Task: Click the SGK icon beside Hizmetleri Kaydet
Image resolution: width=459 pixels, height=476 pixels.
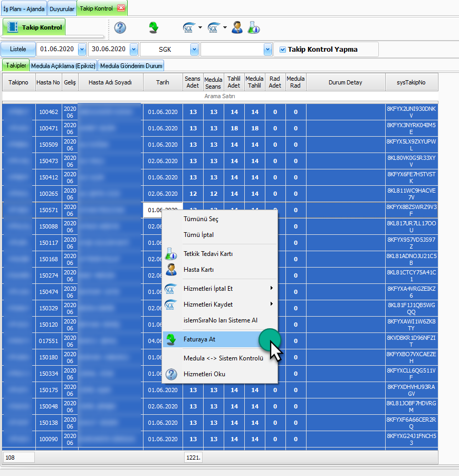Action: (x=170, y=304)
